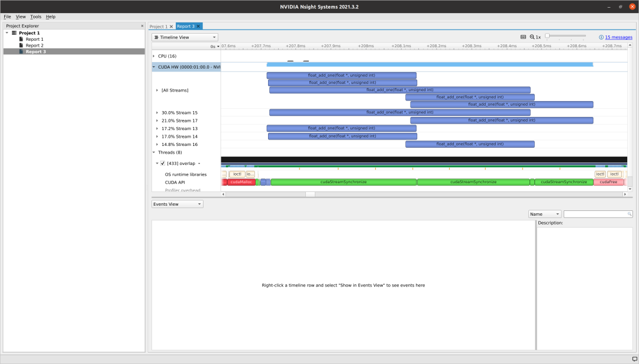Image resolution: width=639 pixels, height=364 pixels.
Task: Click the cudaFree block in CUDA API row
Action: (x=608, y=182)
